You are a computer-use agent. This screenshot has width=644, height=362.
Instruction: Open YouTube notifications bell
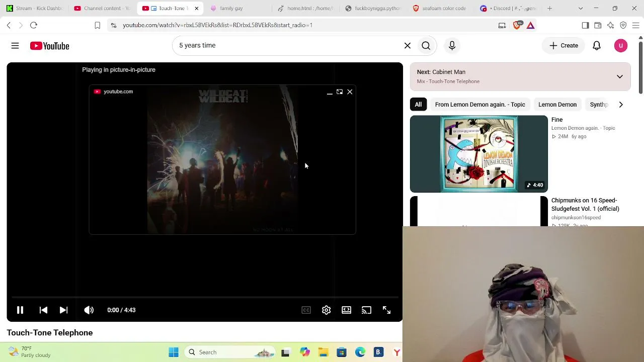597,46
